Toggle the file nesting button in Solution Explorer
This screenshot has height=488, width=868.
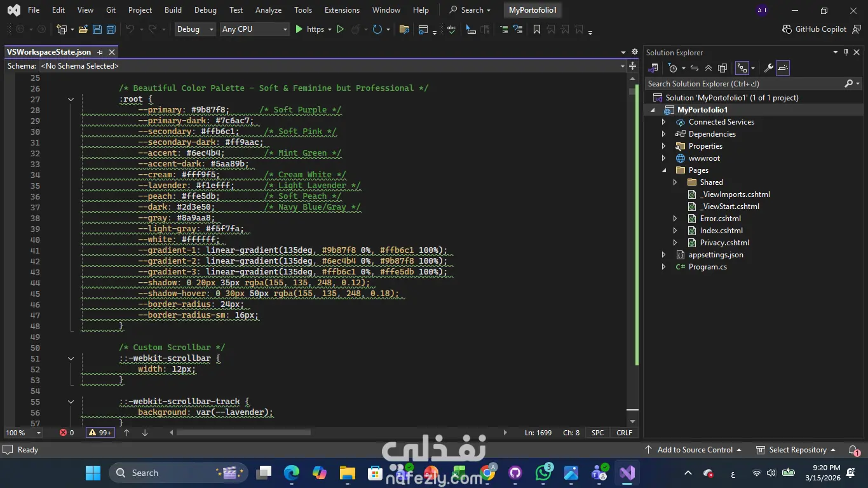(742, 68)
